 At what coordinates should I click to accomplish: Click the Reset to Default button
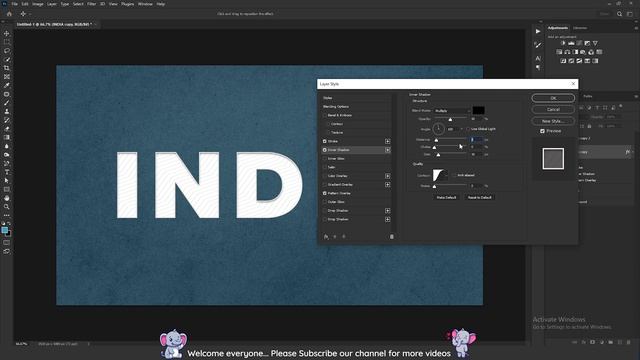480,198
